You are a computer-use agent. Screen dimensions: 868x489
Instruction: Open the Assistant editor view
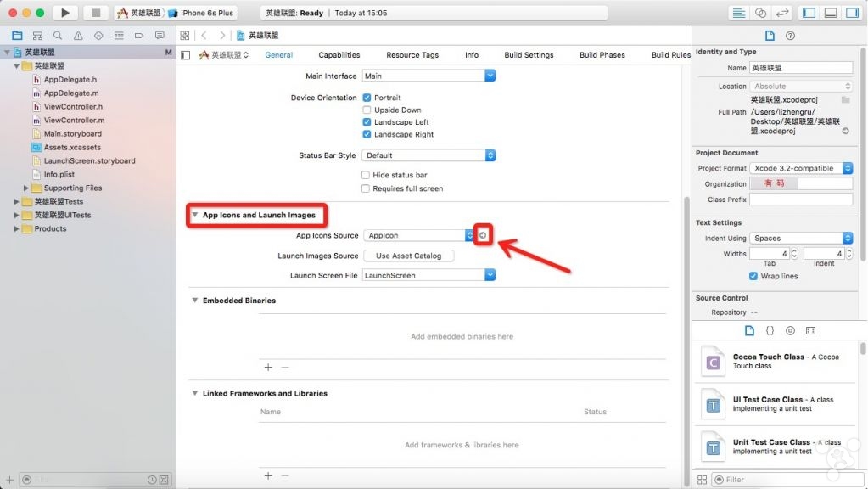click(761, 13)
